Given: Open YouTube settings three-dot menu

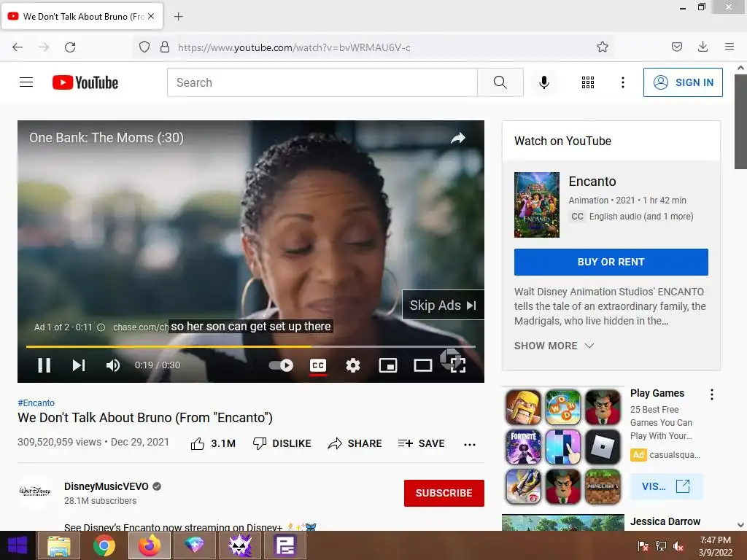Looking at the screenshot, I should 623,82.
